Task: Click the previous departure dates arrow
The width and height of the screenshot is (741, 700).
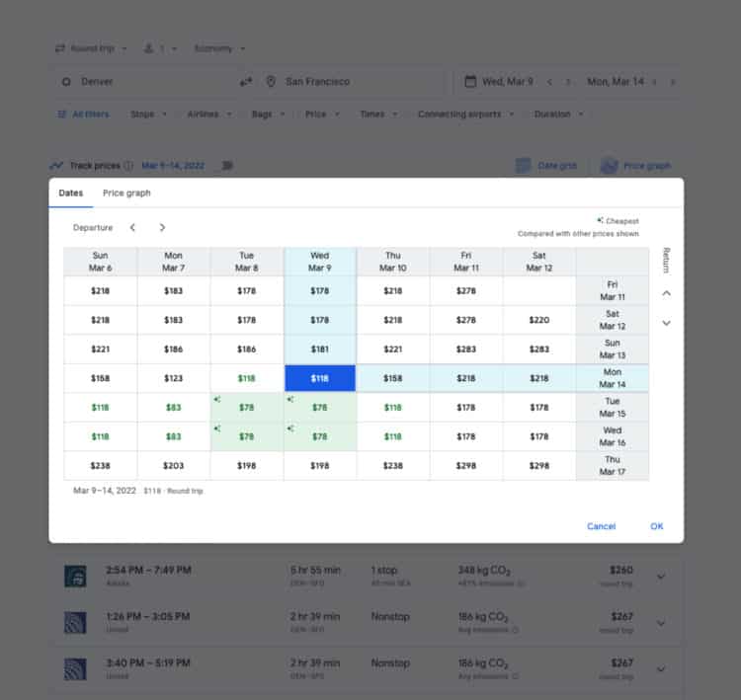Action: (133, 228)
